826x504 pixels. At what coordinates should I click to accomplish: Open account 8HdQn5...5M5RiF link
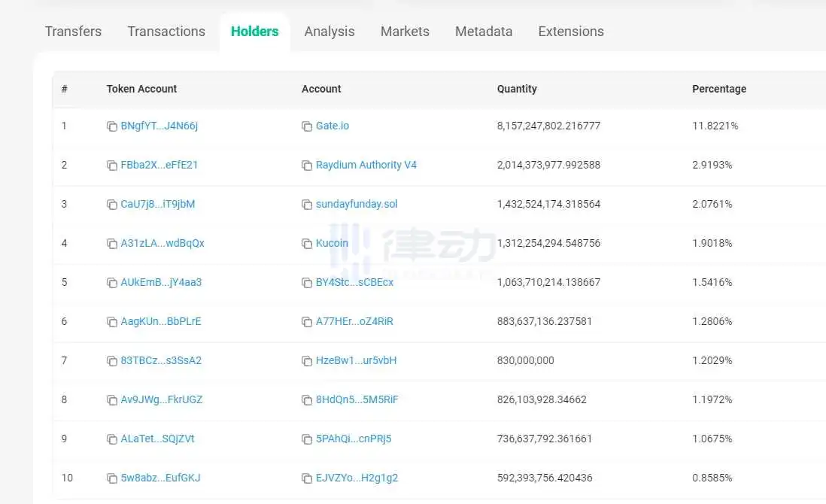[x=357, y=399]
